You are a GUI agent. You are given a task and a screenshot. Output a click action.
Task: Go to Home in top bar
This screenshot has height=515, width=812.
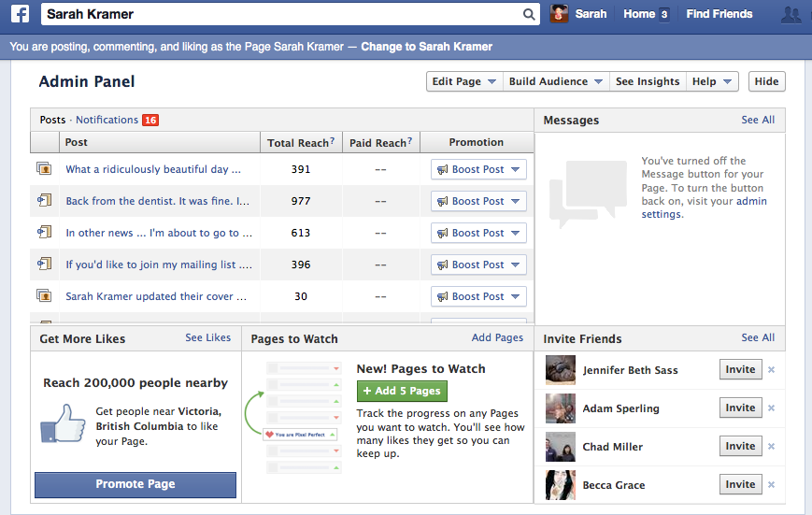pos(639,14)
